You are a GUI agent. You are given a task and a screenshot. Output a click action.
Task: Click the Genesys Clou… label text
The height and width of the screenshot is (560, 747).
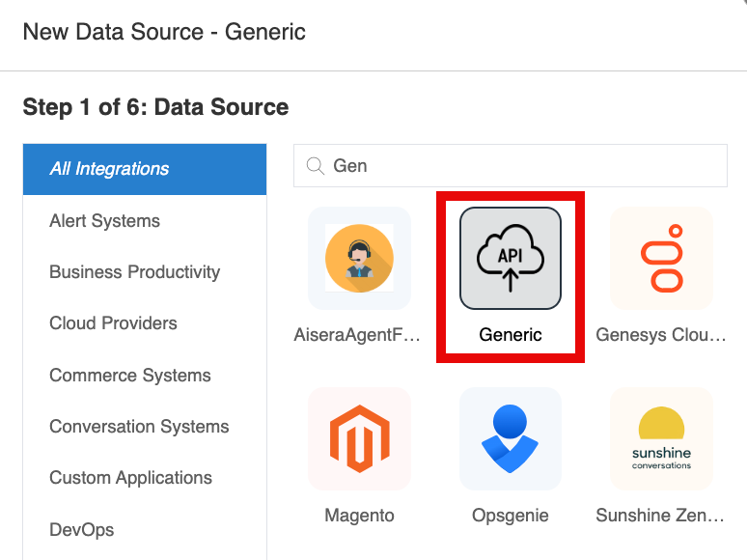point(661,335)
